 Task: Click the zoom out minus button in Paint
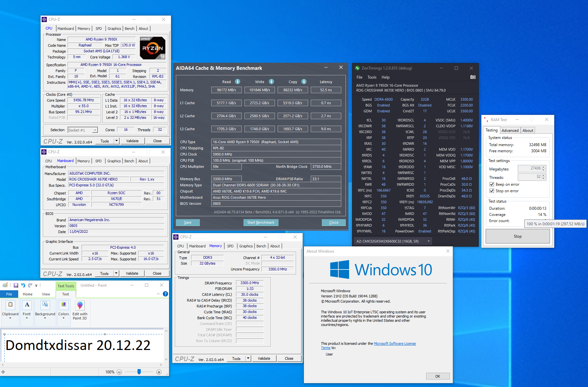click(119, 372)
